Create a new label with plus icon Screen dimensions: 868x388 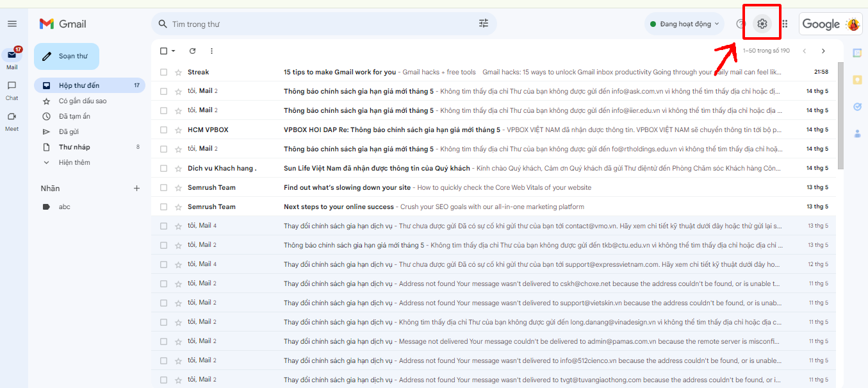136,189
